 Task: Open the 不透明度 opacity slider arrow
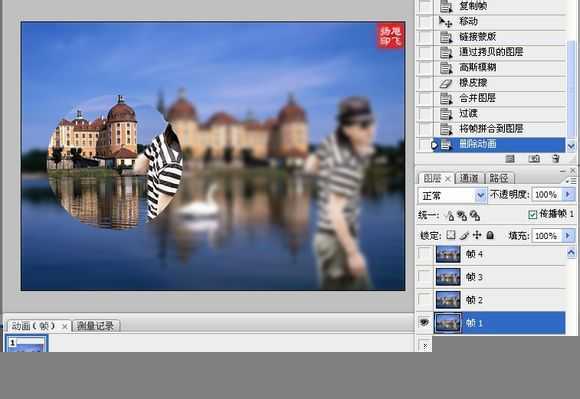coord(569,194)
